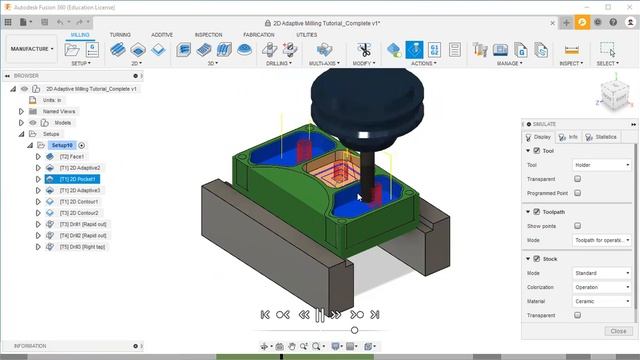Viewport: 640px width, 360px height.
Task: Open the Colorization Operation dropdown
Action: pyautogui.click(x=602, y=287)
